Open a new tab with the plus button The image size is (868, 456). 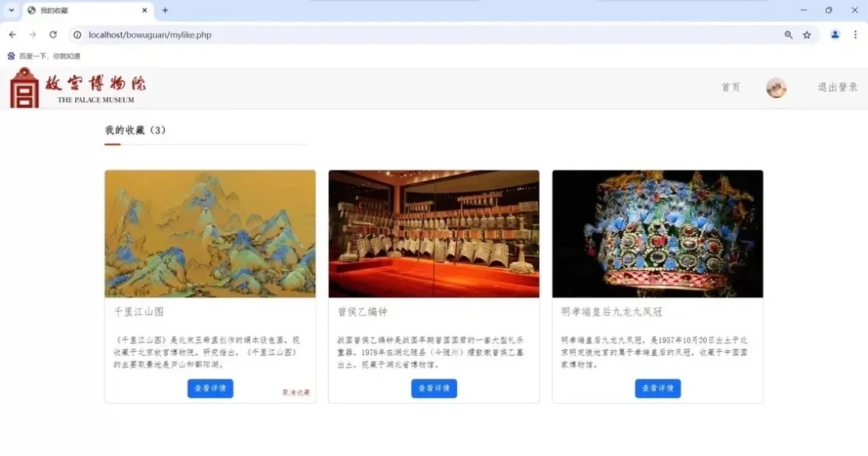[x=165, y=10]
